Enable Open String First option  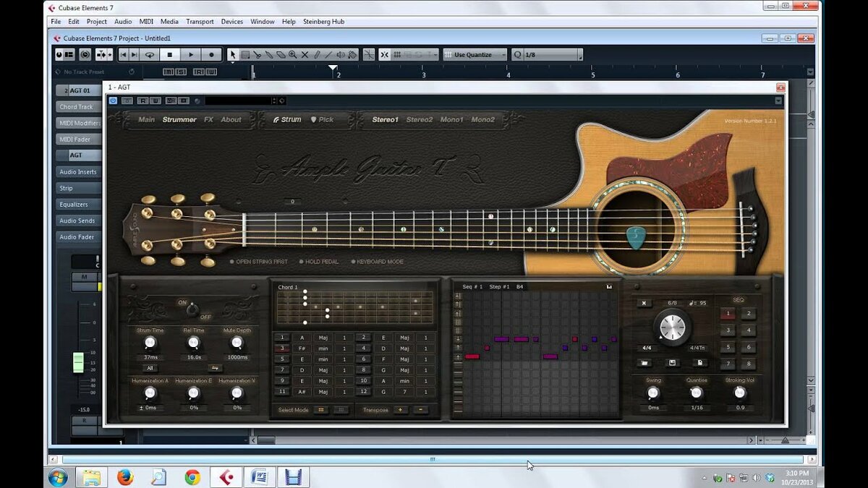(259, 262)
